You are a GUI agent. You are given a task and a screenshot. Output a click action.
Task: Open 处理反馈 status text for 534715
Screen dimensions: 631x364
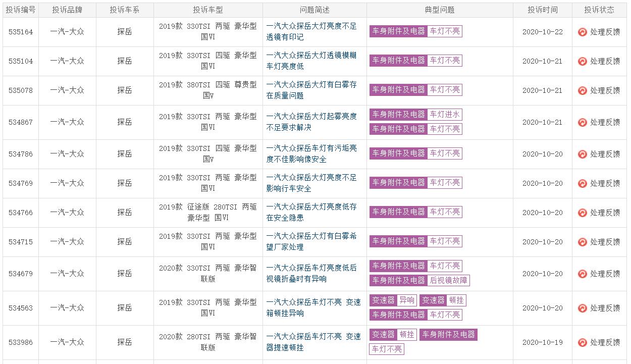point(605,242)
